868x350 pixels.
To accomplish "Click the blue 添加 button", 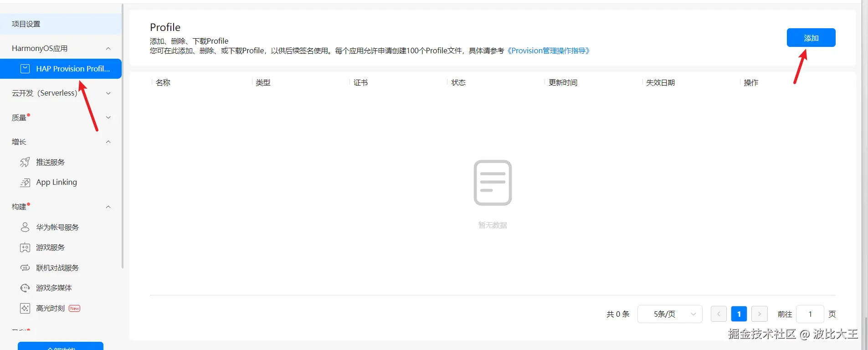I will coord(811,38).
